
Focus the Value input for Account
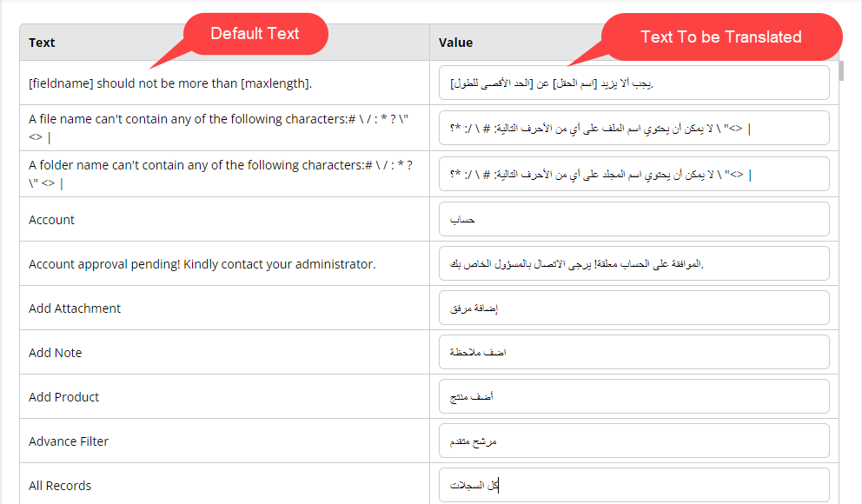pos(634,220)
